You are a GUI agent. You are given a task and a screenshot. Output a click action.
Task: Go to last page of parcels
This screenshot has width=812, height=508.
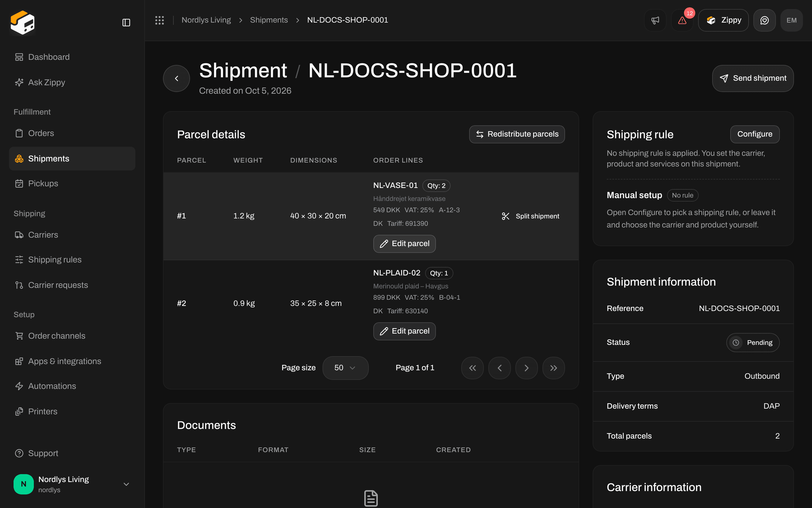(x=554, y=368)
